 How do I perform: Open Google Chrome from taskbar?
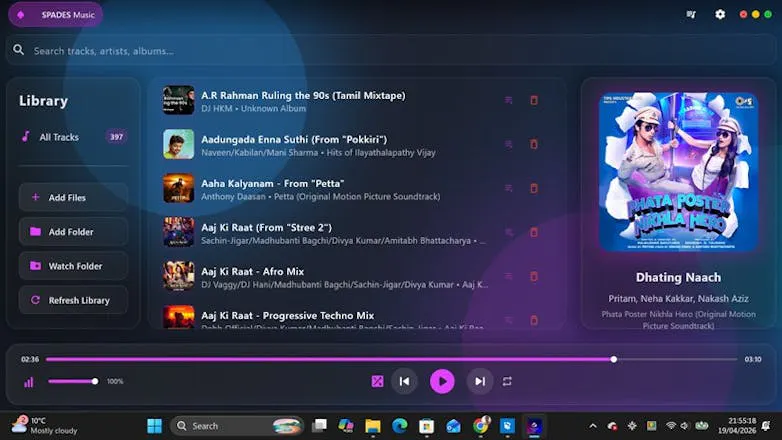click(x=481, y=426)
